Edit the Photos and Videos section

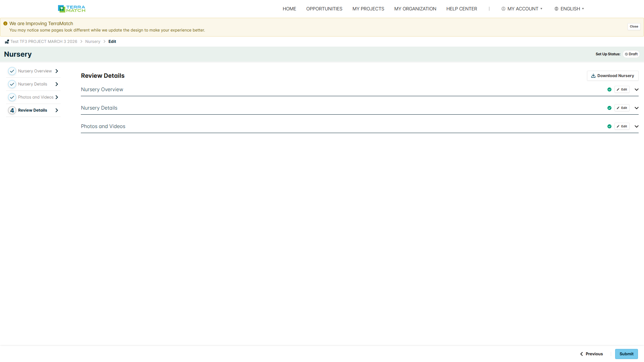(622, 126)
